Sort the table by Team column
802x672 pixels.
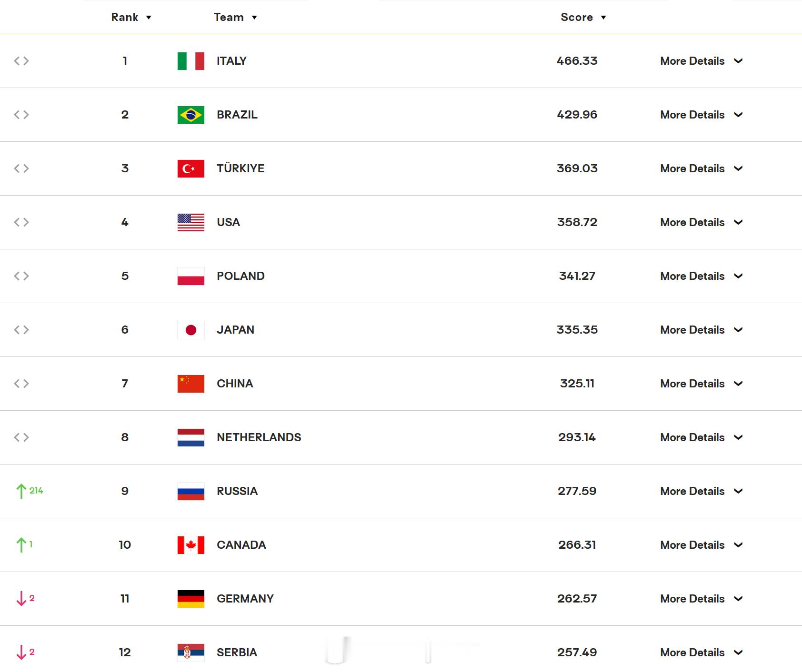click(x=235, y=17)
